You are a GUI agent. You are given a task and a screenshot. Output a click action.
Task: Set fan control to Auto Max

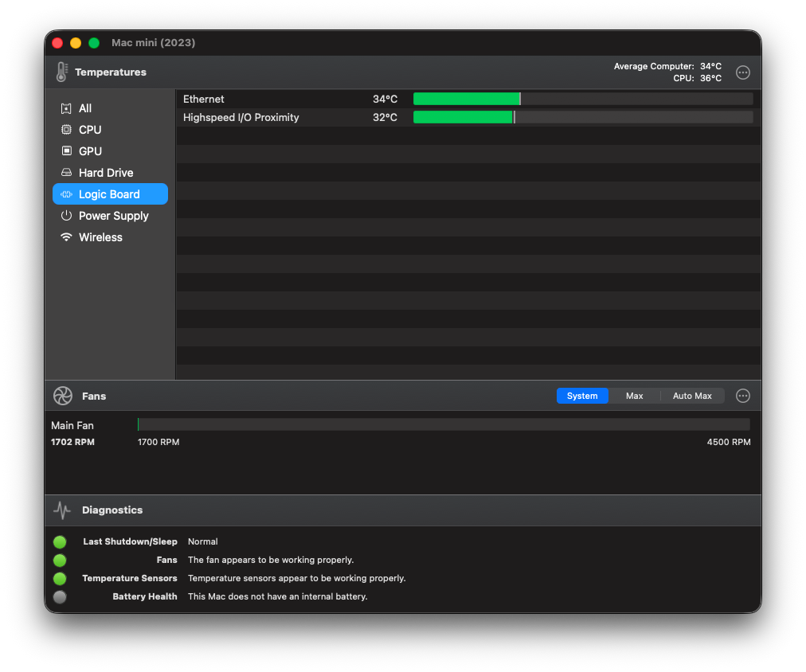(692, 396)
